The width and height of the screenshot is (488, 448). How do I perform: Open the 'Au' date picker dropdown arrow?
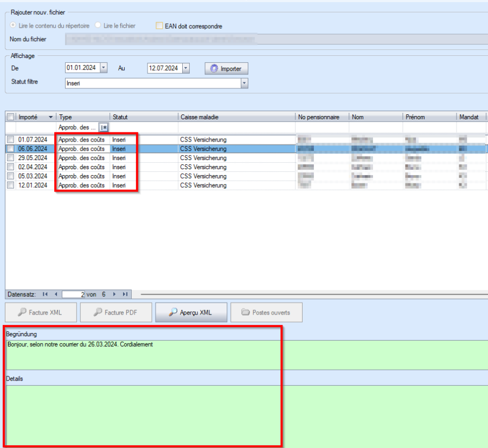pos(186,68)
